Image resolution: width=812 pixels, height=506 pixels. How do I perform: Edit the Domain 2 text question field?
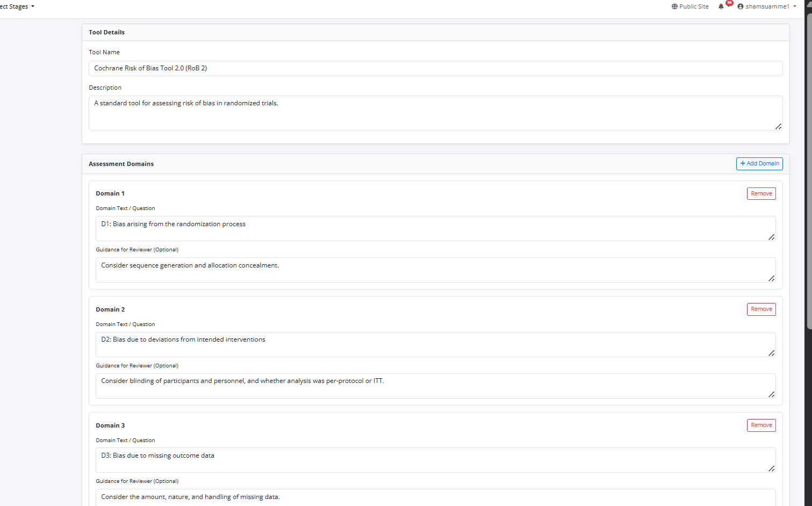(435, 344)
